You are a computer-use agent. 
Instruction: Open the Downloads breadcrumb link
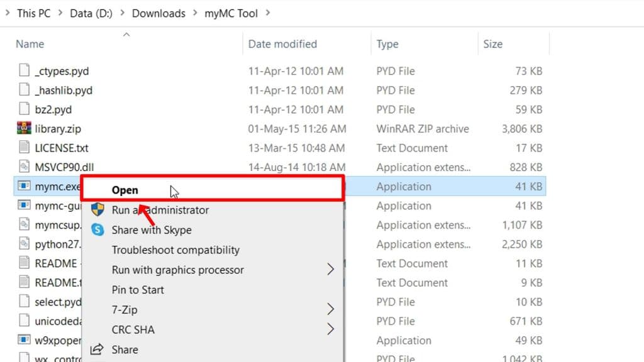(x=158, y=13)
